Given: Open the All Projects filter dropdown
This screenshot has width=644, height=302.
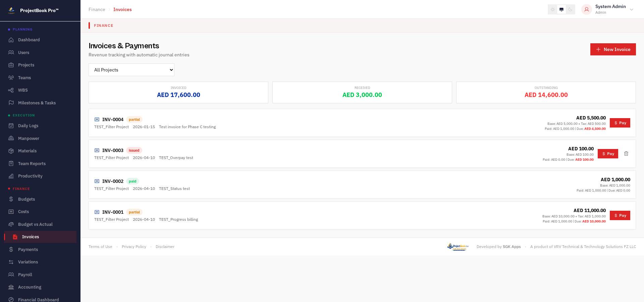Looking at the screenshot, I should tap(131, 70).
